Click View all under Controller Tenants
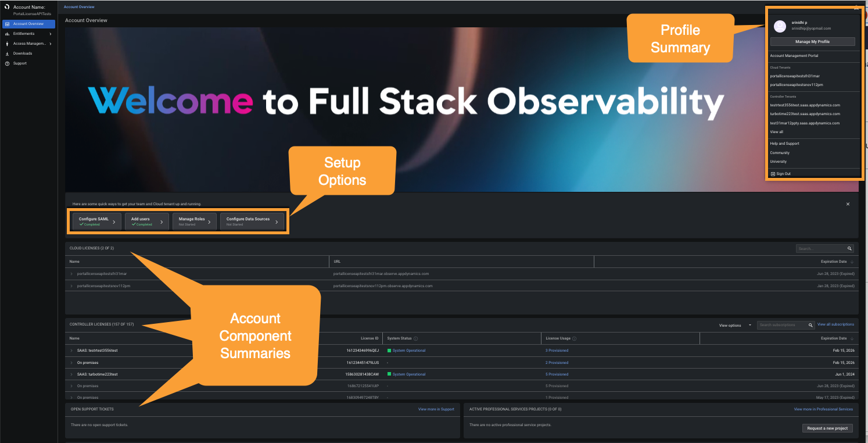This screenshot has width=868, height=443. tap(776, 132)
